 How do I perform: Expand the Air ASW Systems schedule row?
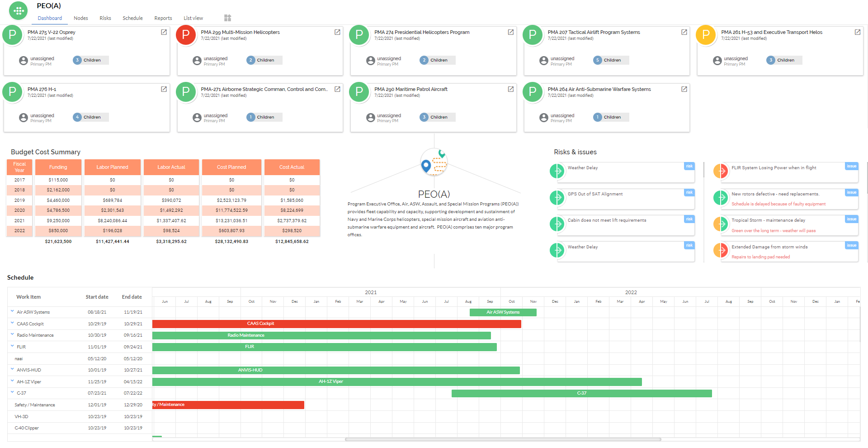pyautogui.click(x=12, y=311)
